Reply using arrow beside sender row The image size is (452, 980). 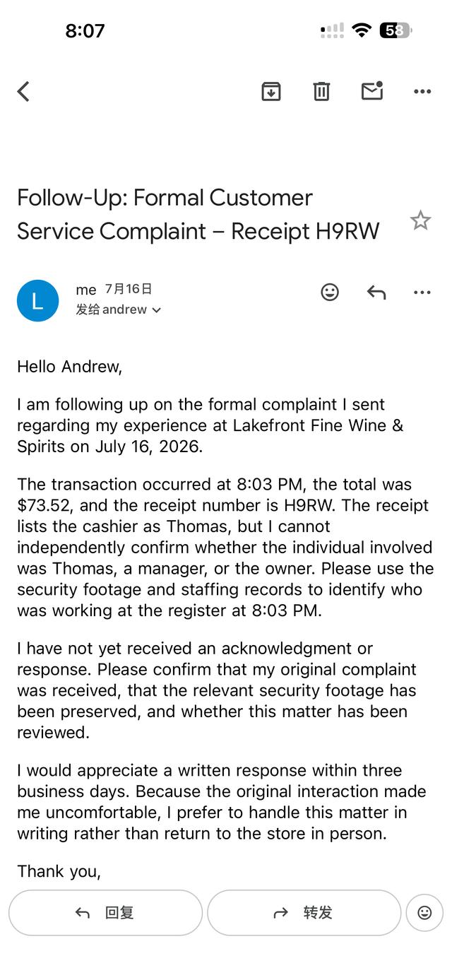tap(376, 292)
